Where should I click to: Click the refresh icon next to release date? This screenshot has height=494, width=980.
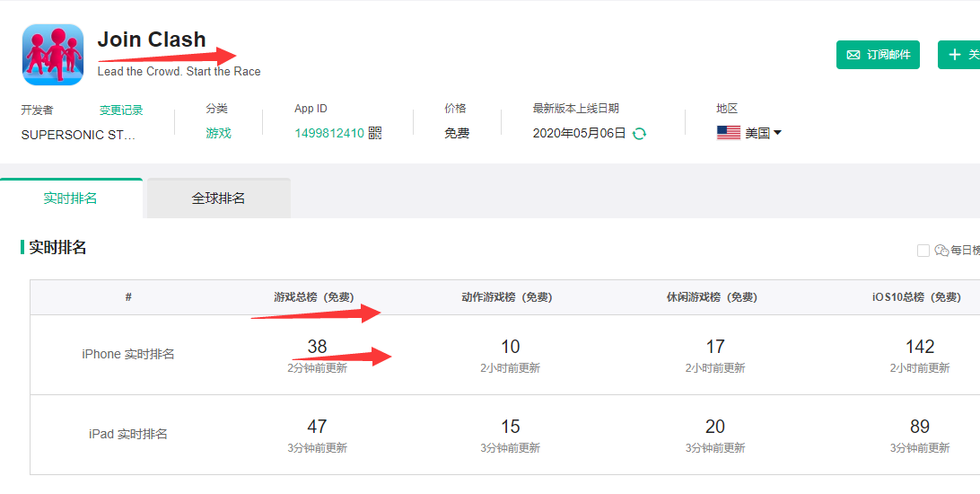(x=639, y=133)
